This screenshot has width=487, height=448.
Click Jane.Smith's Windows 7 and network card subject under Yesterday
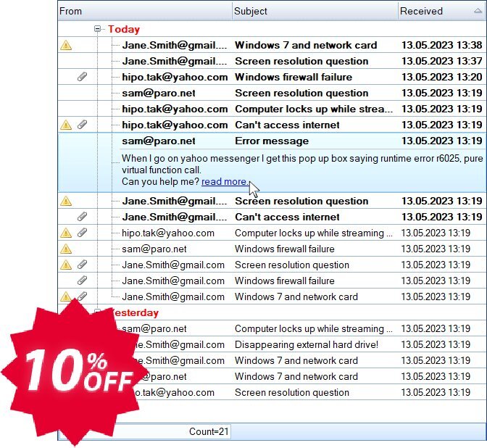[x=296, y=360]
